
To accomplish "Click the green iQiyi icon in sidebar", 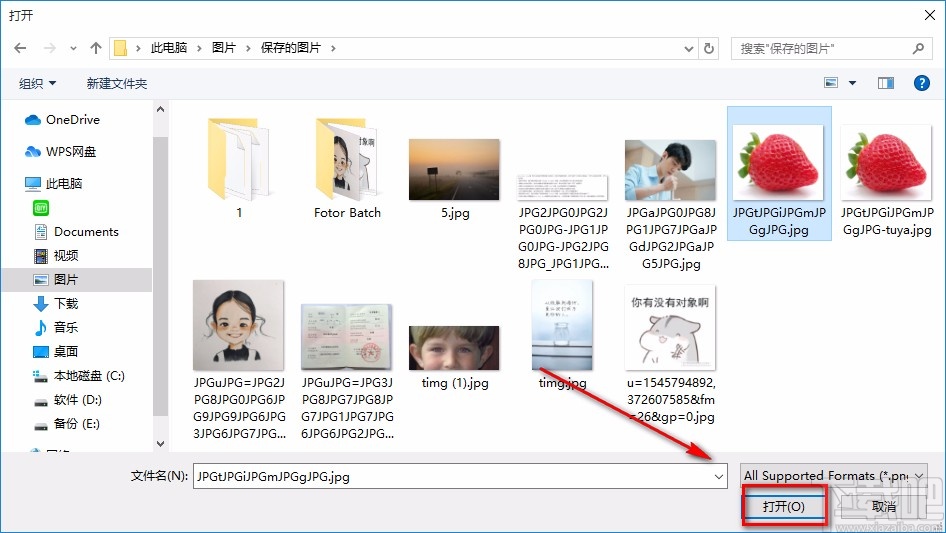I will pos(41,208).
